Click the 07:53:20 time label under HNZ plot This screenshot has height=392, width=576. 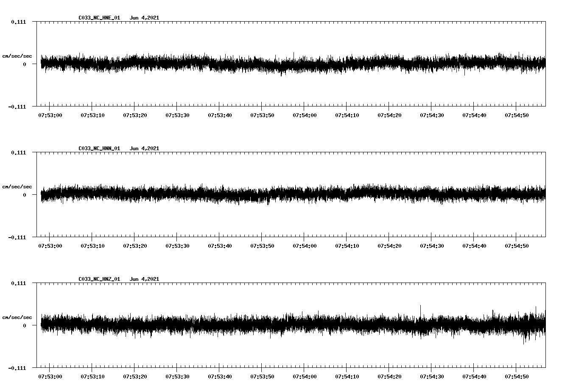coord(135,376)
